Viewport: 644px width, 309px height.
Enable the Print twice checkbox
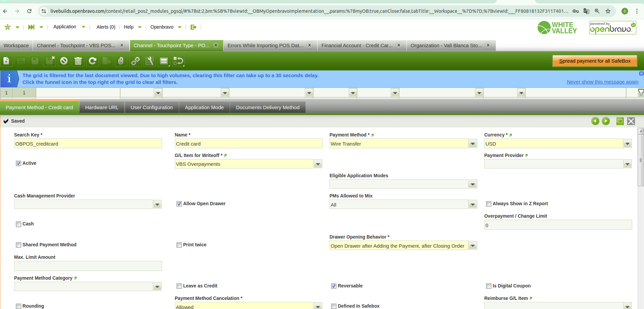[179, 245]
